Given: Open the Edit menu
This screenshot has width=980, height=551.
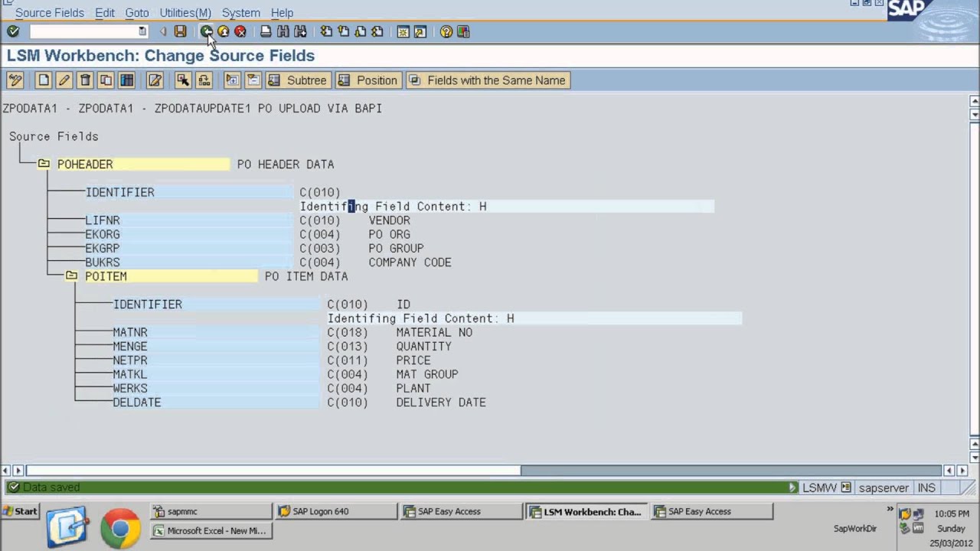Looking at the screenshot, I should click(x=105, y=13).
